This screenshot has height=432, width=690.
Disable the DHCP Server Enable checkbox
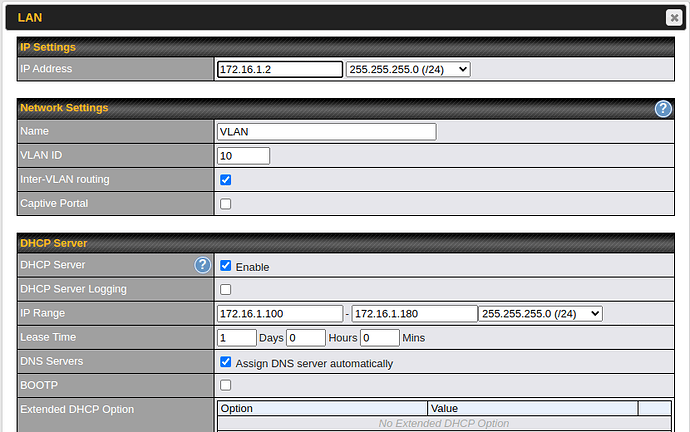[x=226, y=266]
